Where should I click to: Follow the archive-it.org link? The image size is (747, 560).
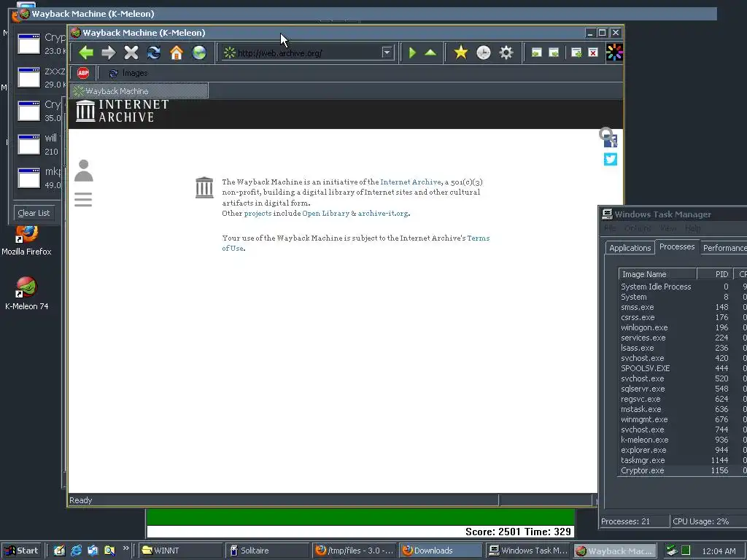point(383,214)
